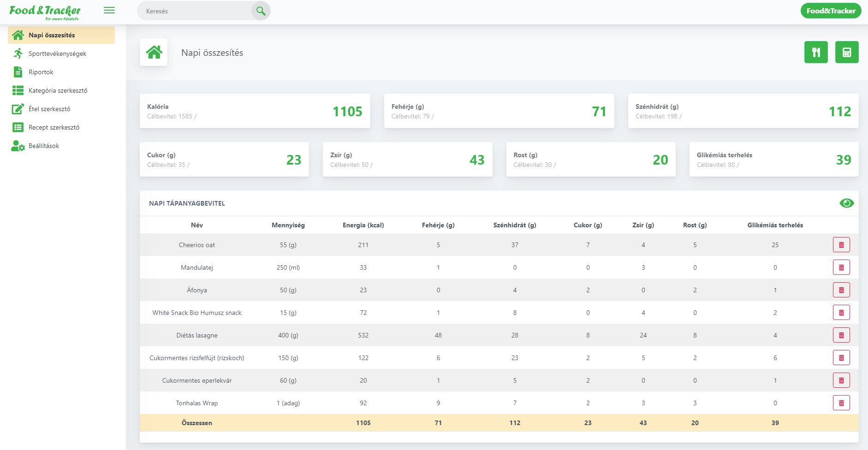
Task: Click the magnifier search button
Action: pyautogui.click(x=261, y=11)
